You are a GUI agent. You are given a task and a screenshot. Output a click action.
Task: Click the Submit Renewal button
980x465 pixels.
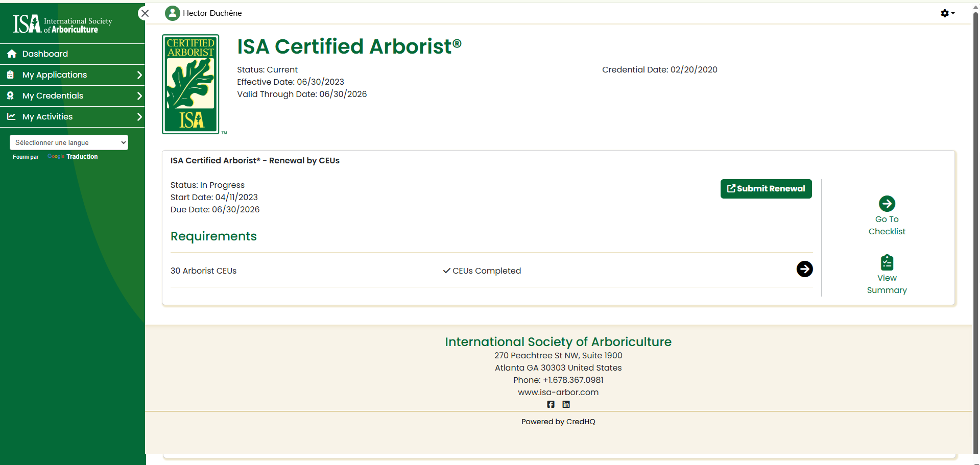point(766,189)
